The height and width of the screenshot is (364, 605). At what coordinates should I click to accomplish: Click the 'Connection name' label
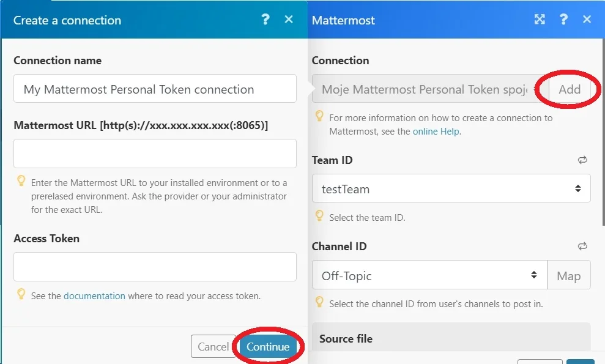(58, 61)
